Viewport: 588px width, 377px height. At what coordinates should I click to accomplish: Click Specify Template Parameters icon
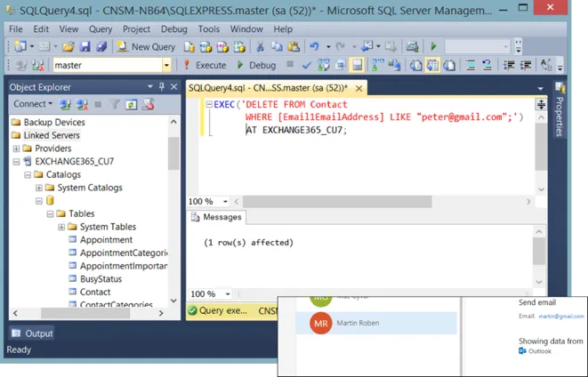546,65
